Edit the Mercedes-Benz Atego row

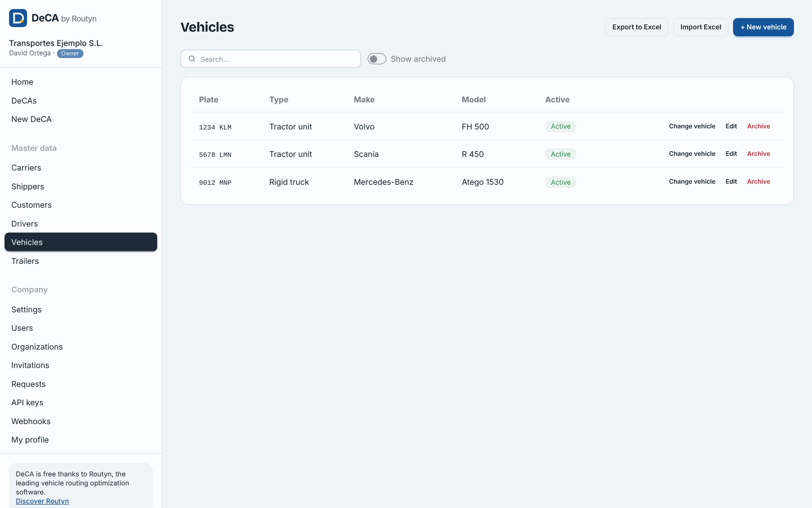click(731, 181)
